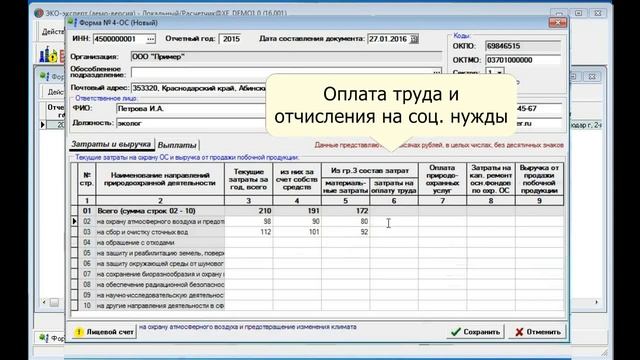Edit the Должность field эколог
The height and width of the screenshot is (360, 640).
191,123
